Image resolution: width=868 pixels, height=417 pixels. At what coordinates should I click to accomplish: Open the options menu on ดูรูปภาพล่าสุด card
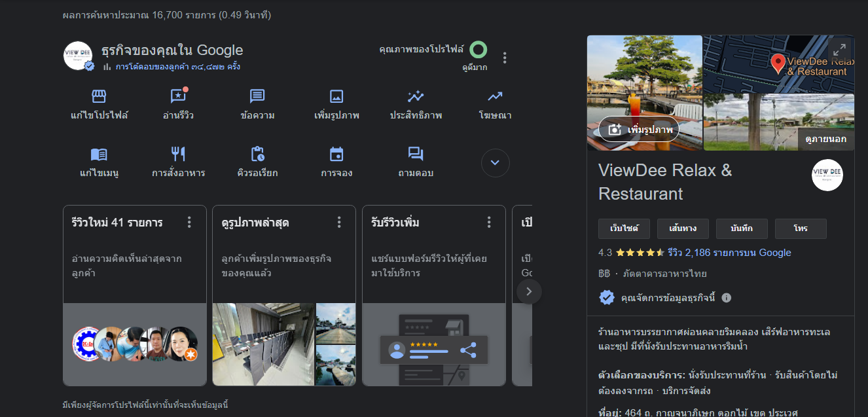pyautogui.click(x=339, y=223)
